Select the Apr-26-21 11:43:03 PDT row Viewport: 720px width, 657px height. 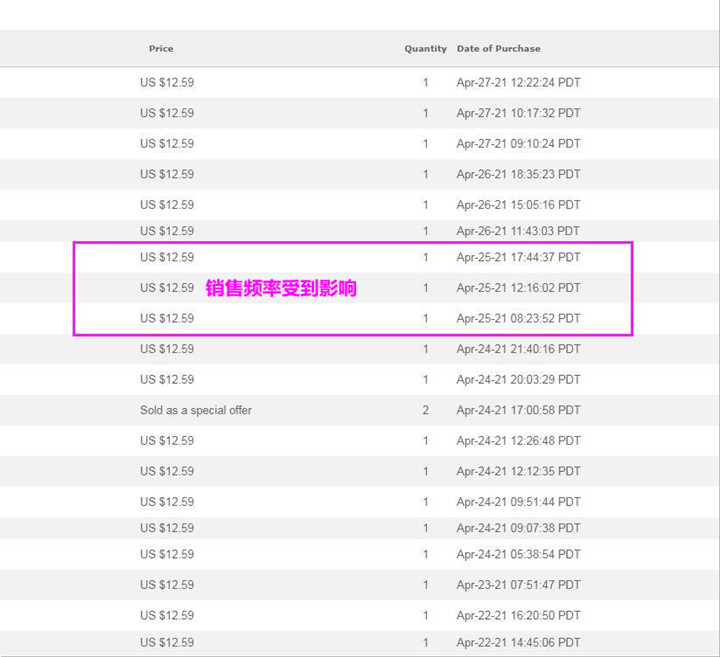coord(360,231)
